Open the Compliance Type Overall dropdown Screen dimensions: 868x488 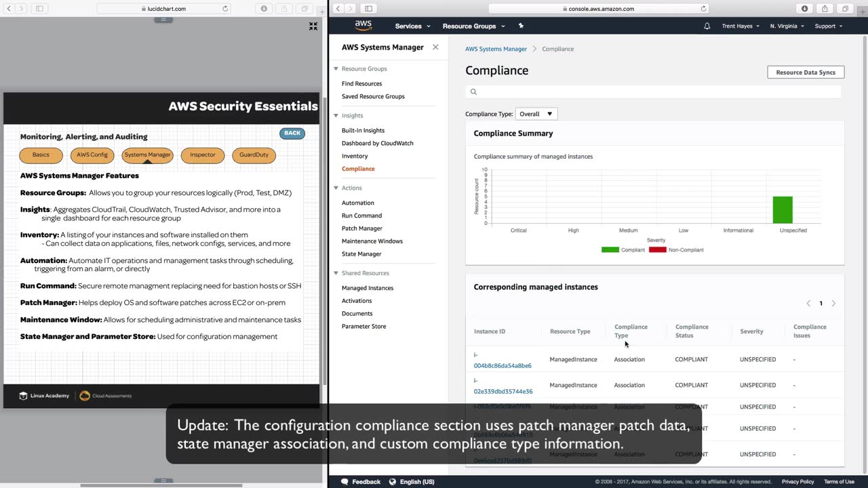[536, 114]
